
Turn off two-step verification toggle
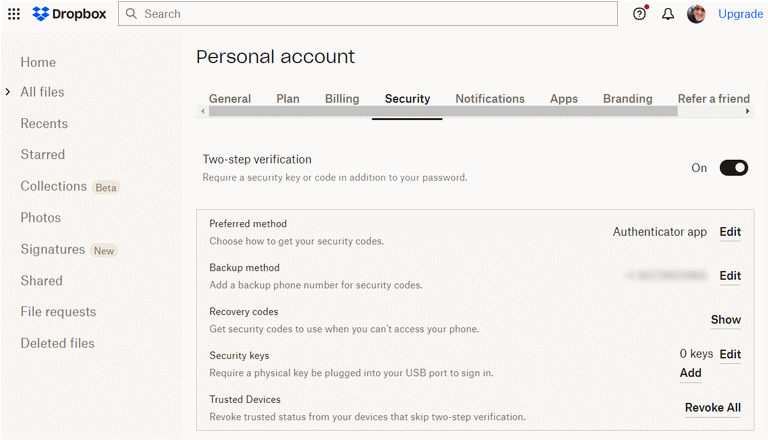[733, 168]
